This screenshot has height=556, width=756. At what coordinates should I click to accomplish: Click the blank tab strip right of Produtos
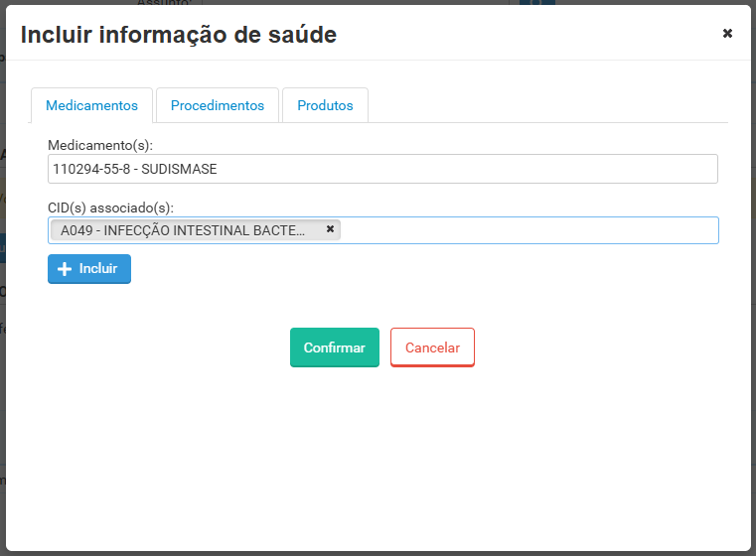[546, 105]
